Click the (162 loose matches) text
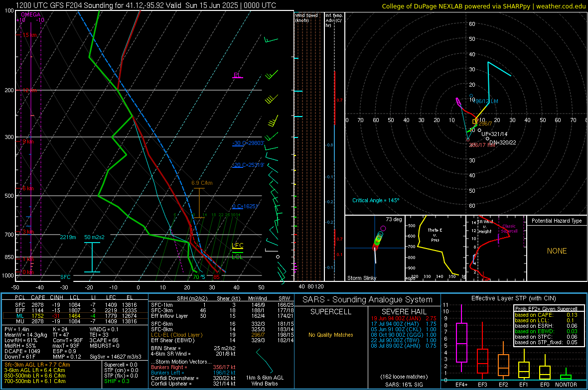588x390 pixels. point(404,377)
